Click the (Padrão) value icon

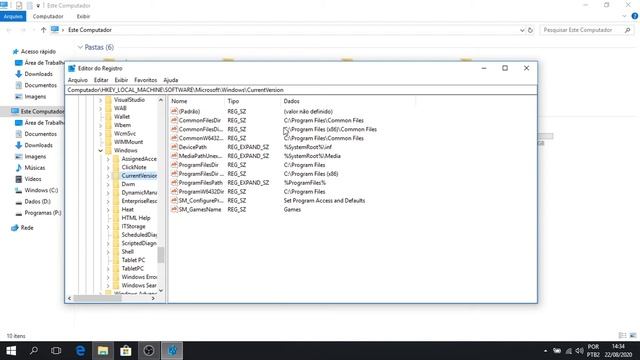pyautogui.click(x=174, y=111)
